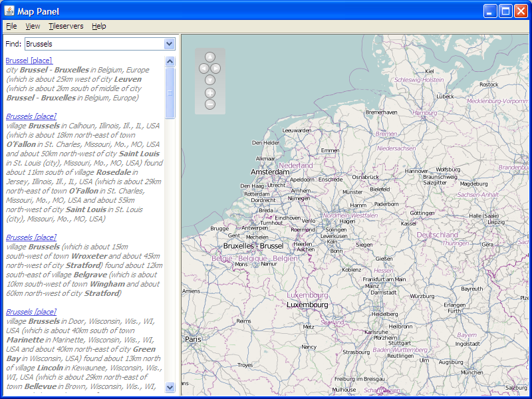
Task: Click the Java icon in the title bar
Action: (x=9, y=11)
